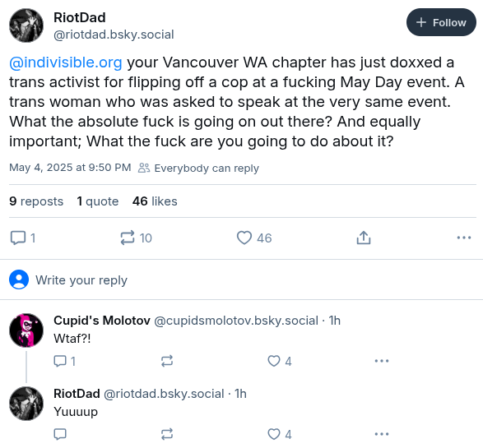Open the @indivisible.org mention link
This screenshot has width=483, height=448.
[x=66, y=62]
